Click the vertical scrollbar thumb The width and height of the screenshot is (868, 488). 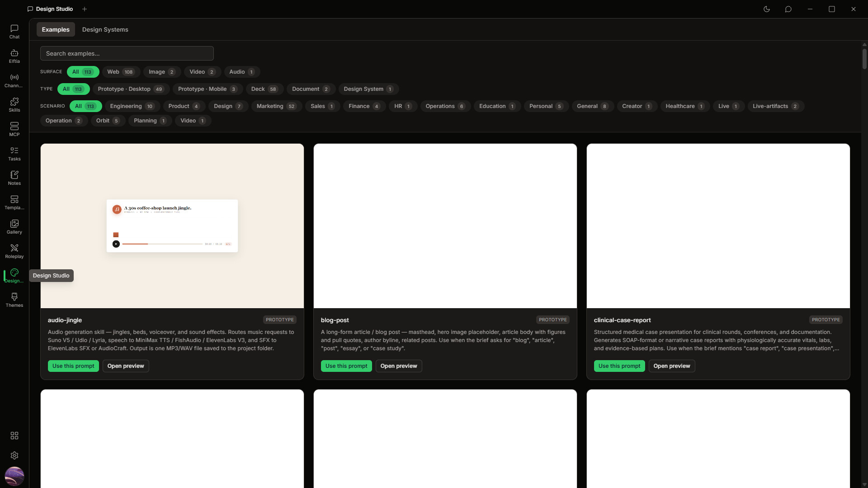pyautogui.click(x=864, y=59)
